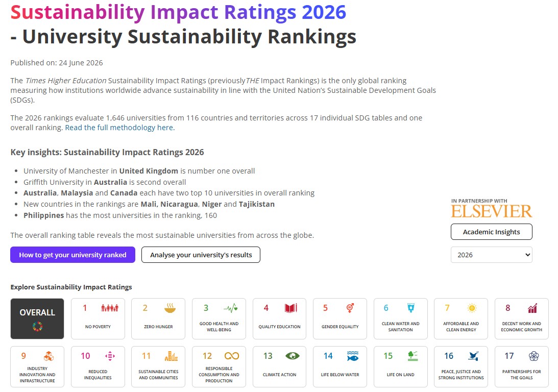Click the Clean Water and Sanitation icon
The width and height of the screenshot is (558, 392).
[x=410, y=308]
